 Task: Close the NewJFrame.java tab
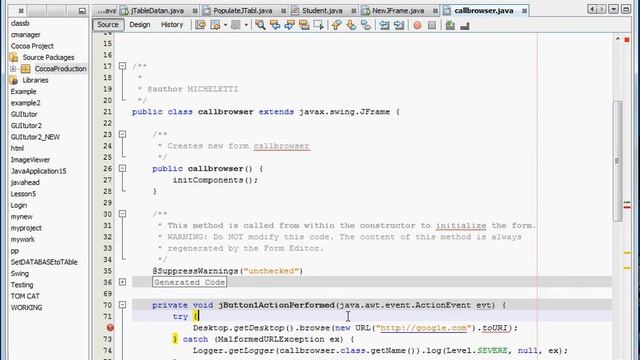coord(436,11)
